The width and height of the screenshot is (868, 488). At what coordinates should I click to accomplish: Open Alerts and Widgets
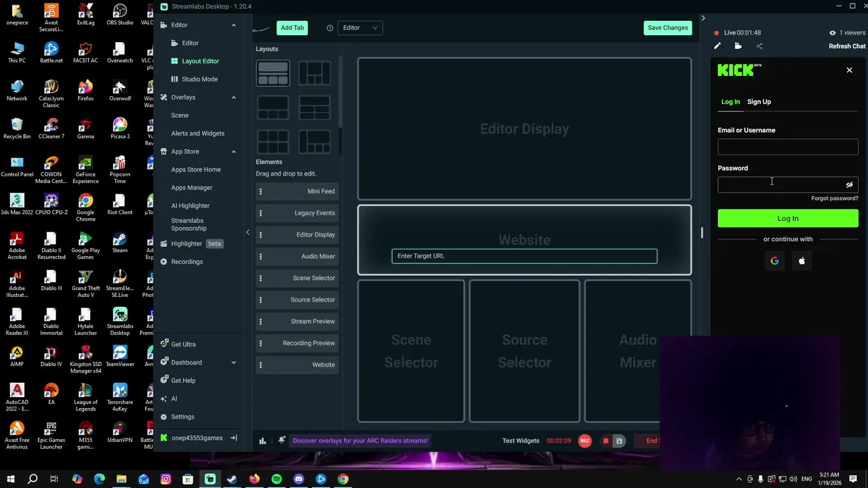pyautogui.click(x=197, y=134)
